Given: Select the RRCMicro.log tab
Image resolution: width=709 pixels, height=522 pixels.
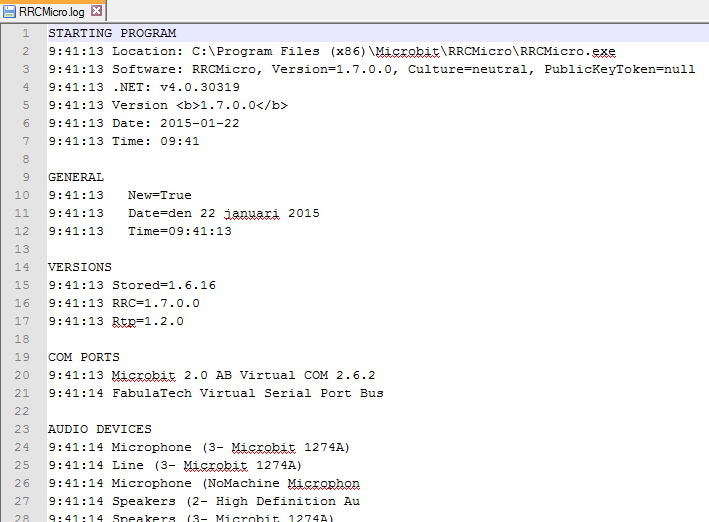Looking at the screenshot, I should [52, 11].
